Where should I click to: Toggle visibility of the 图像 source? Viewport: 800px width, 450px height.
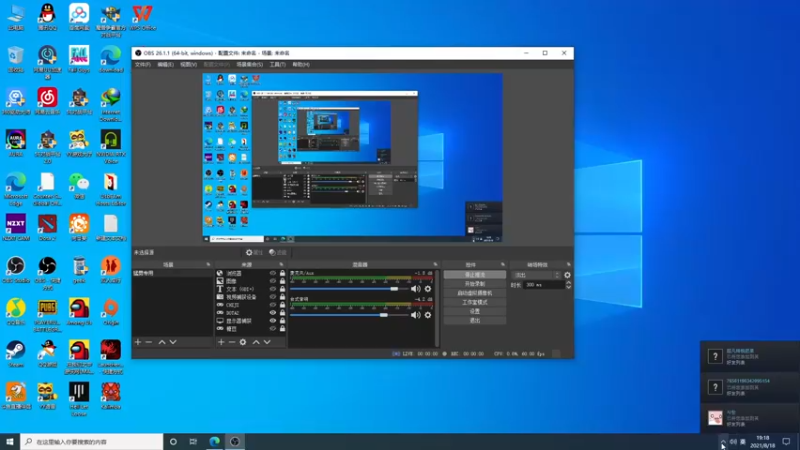272,281
